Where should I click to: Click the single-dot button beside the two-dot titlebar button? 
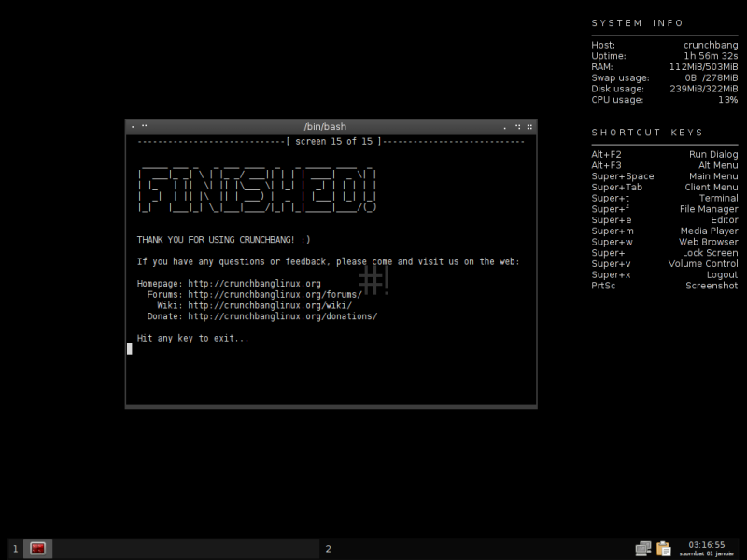tap(133, 127)
